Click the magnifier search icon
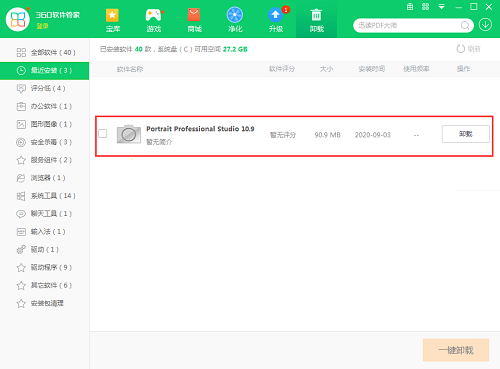This screenshot has height=369, width=500. click(x=465, y=25)
